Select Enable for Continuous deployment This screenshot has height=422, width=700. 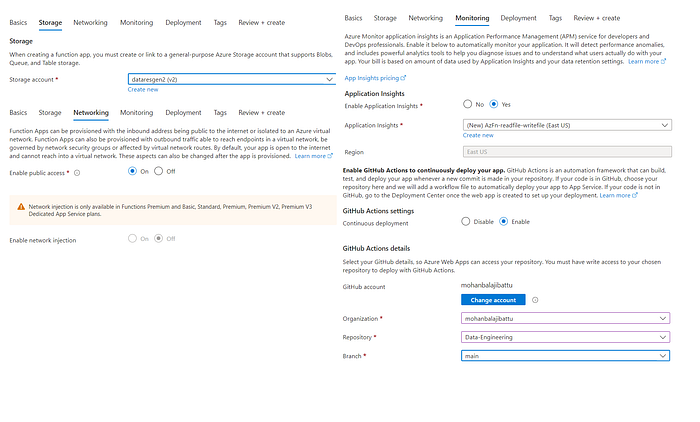coord(504,221)
